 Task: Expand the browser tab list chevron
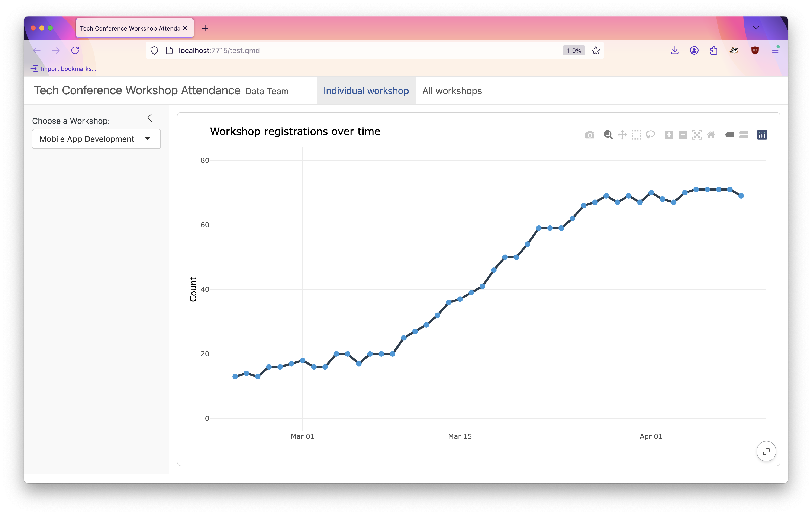756,28
